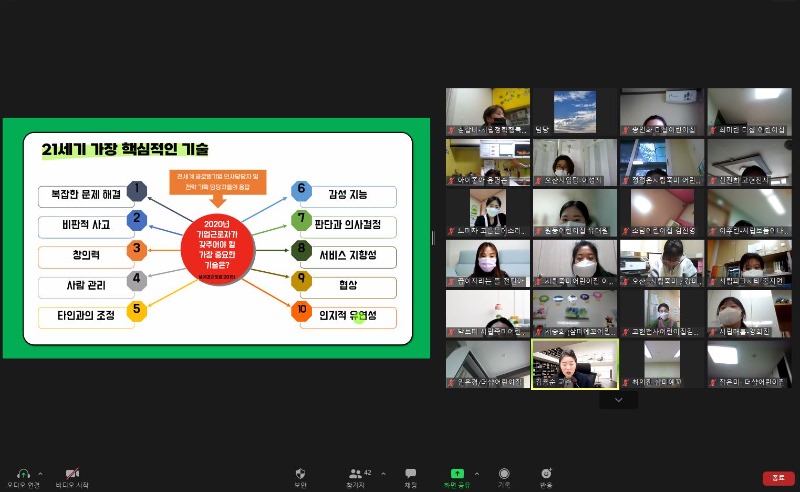Screen dimensions: 800x492
Task: Expand the Participants options arrow
Action: (380, 473)
